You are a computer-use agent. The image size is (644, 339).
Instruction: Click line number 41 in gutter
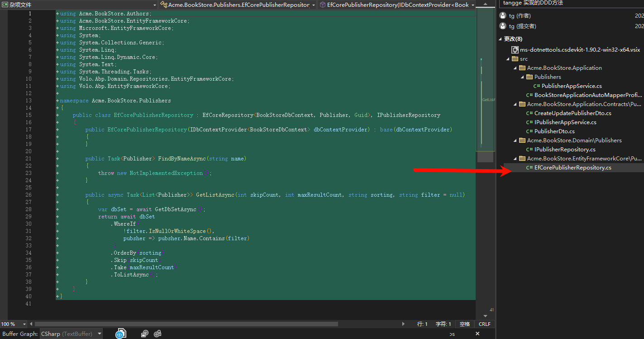point(29,304)
